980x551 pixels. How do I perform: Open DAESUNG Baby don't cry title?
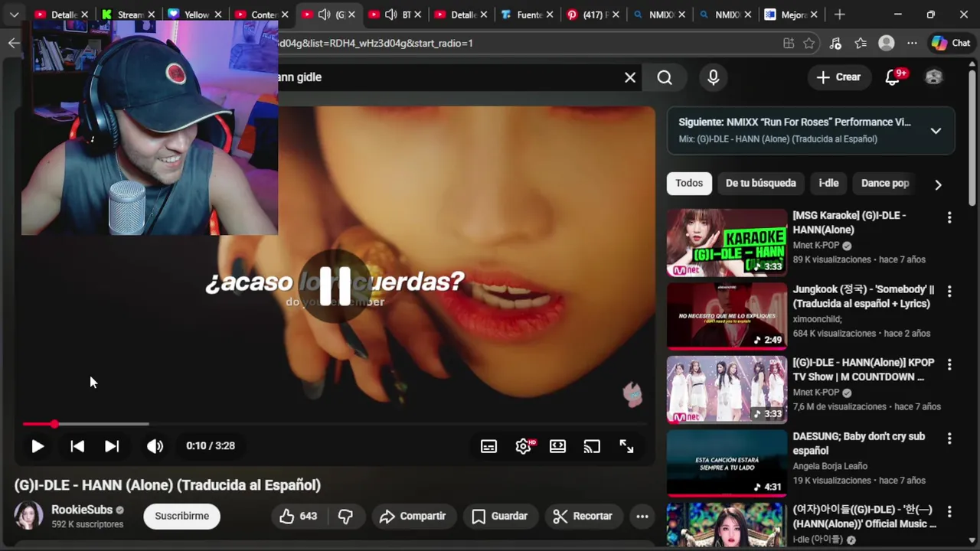[x=859, y=444]
